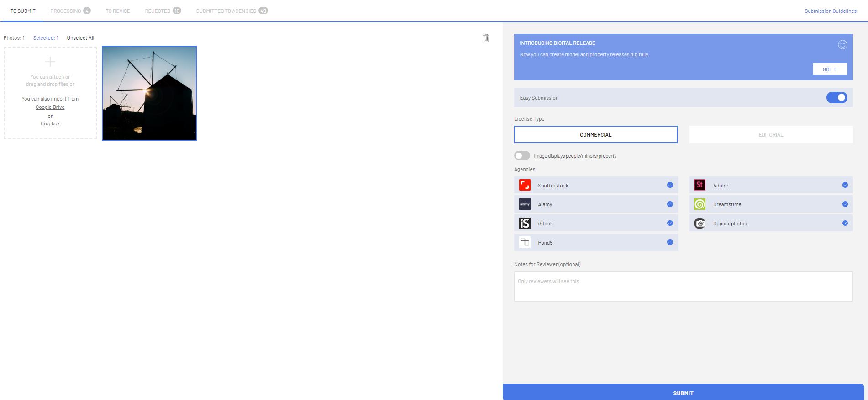
Task: Open Submitted to Agencies tab
Action: click(232, 11)
